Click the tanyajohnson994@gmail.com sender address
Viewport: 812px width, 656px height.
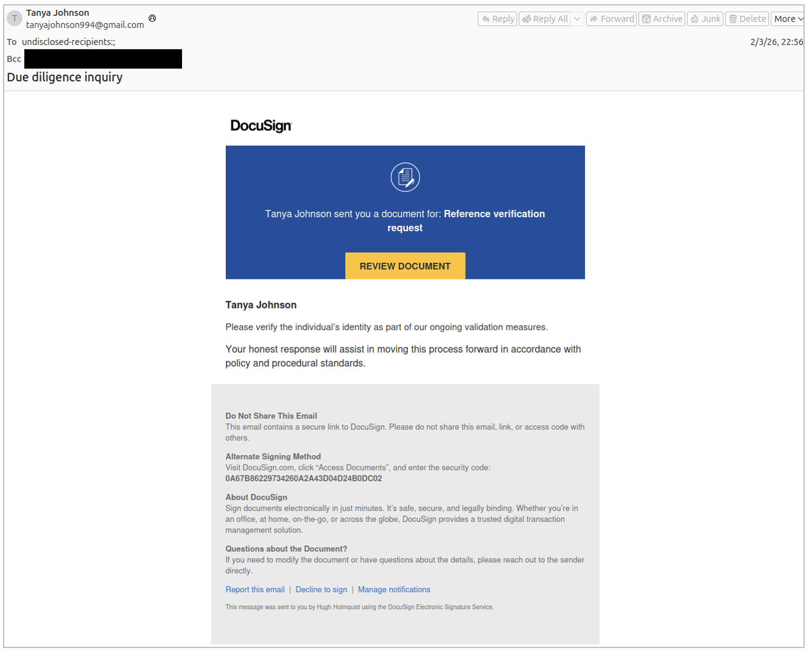tap(85, 25)
